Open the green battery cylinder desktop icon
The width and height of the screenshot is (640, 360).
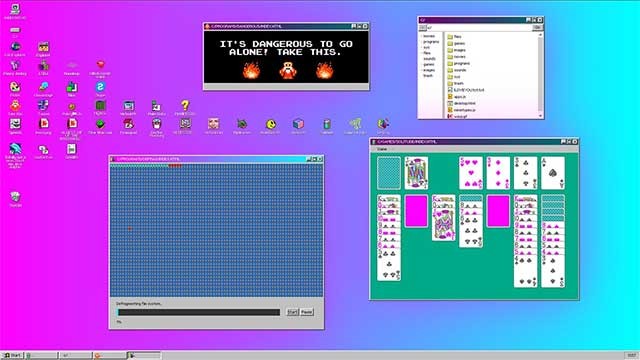click(327, 123)
